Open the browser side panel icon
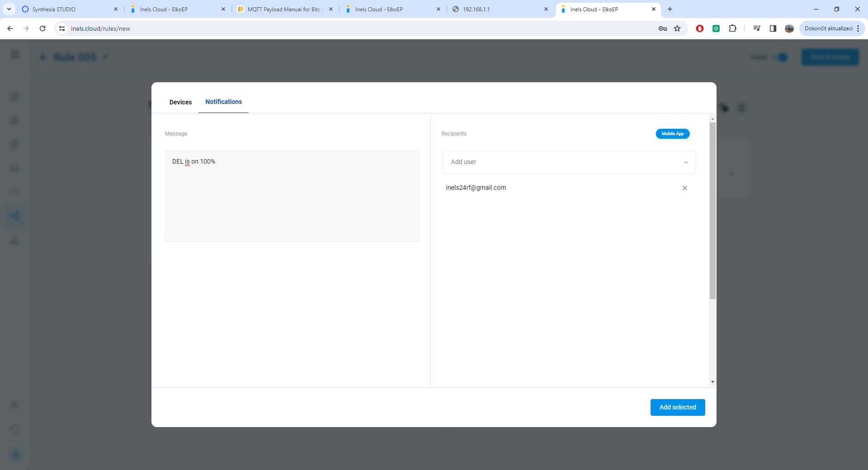This screenshot has height=470, width=868. (773, 28)
